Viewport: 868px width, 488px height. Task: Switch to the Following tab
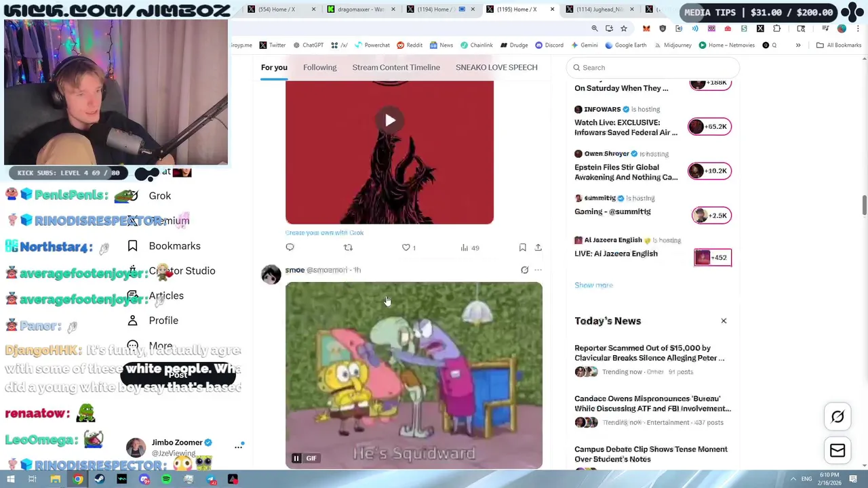coord(319,67)
